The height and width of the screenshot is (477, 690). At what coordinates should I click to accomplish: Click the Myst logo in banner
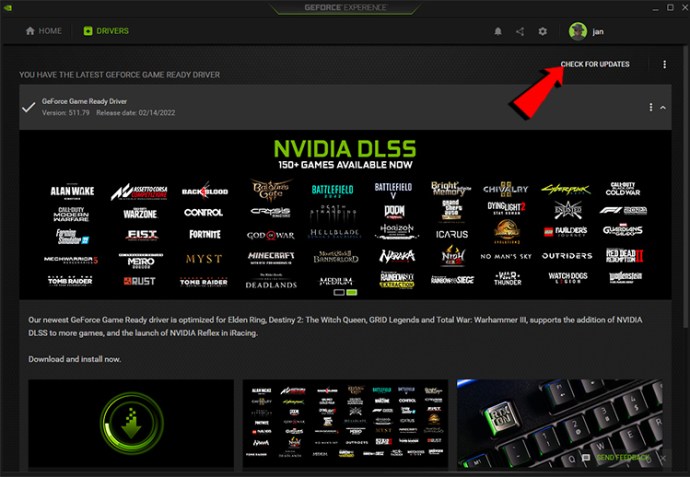(x=204, y=259)
